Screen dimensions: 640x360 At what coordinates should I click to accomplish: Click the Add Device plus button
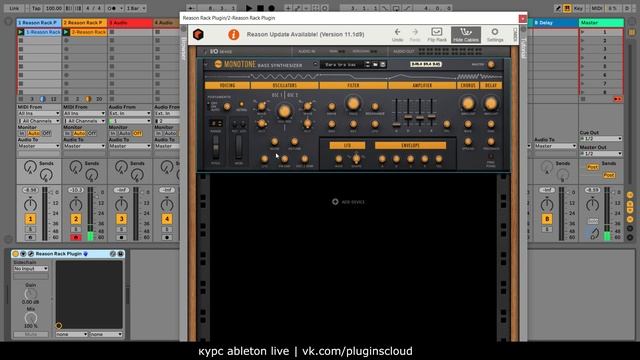pos(335,202)
